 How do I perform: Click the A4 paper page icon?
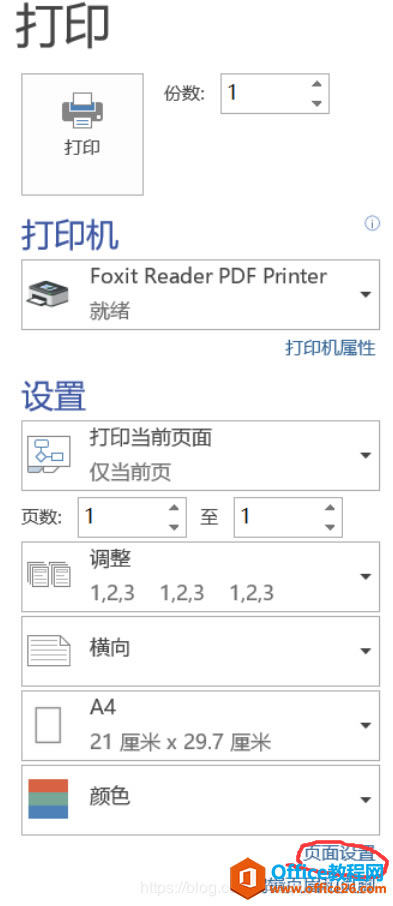(48, 725)
